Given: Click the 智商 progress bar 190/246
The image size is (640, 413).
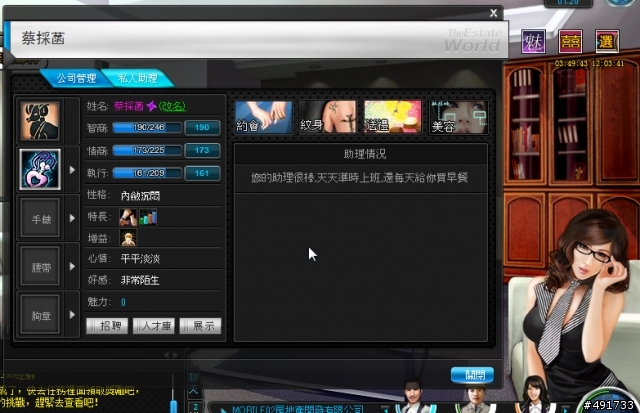Looking at the screenshot, I should point(147,128).
